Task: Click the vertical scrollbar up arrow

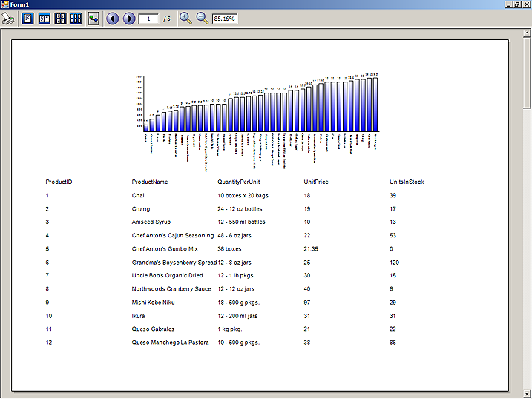Action: (x=527, y=34)
